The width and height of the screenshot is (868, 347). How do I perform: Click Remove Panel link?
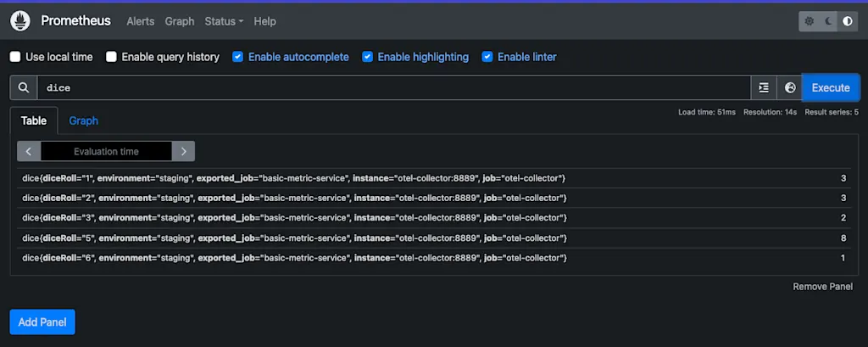(x=822, y=287)
